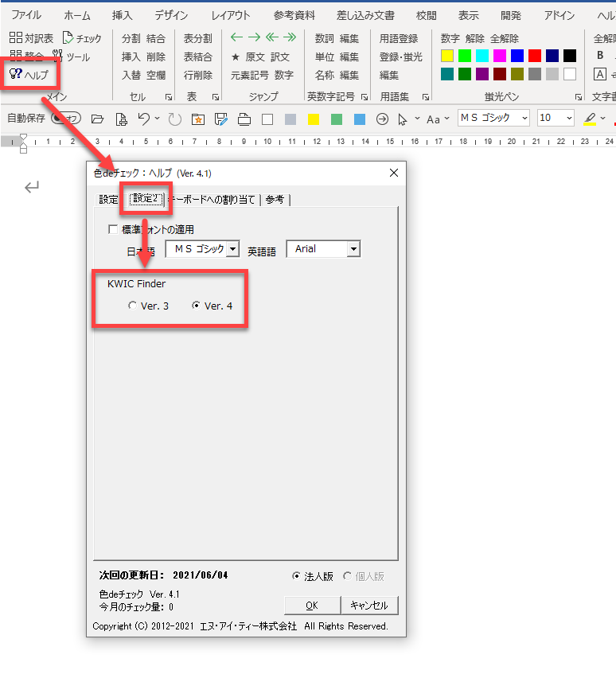Open the 日本語 font dropdown in the dialog
Screen dimensions: 616x678
pyautogui.click(x=232, y=250)
